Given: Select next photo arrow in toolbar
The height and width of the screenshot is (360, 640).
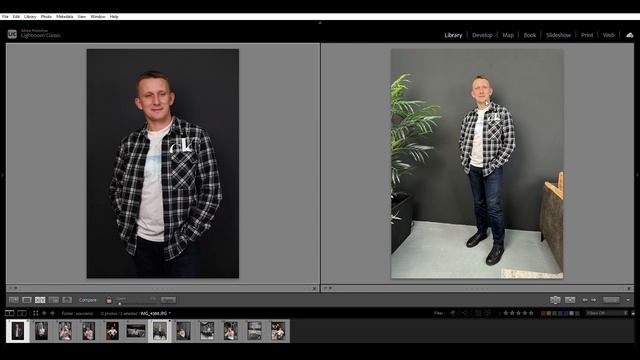Looking at the screenshot, I should (593, 300).
